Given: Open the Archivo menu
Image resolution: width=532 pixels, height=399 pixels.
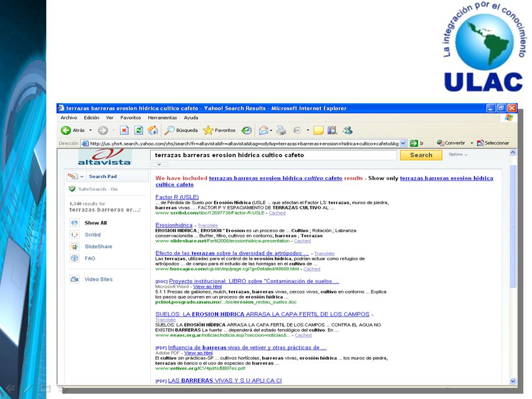Looking at the screenshot, I should pos(69,117).
